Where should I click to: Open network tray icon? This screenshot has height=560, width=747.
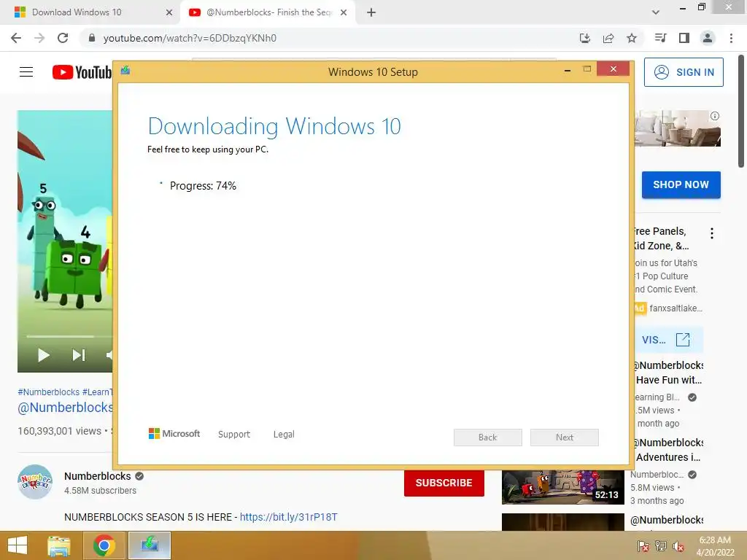point(660,546)
